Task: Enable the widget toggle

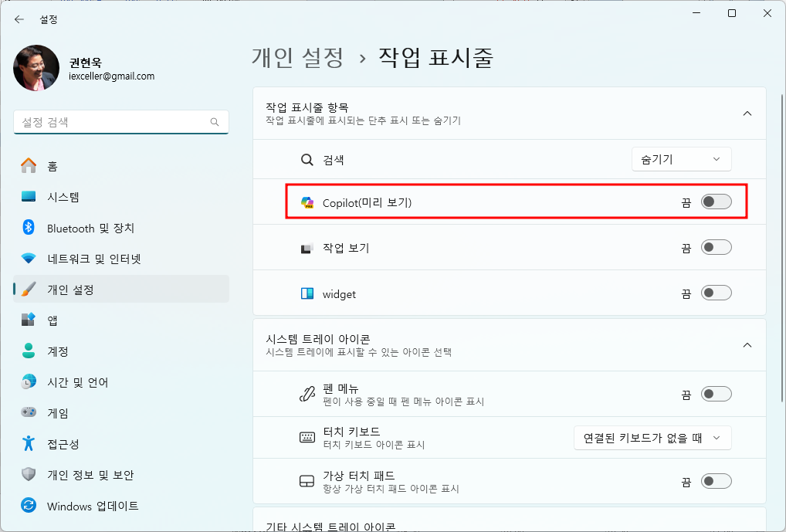Action: (716, 293)
